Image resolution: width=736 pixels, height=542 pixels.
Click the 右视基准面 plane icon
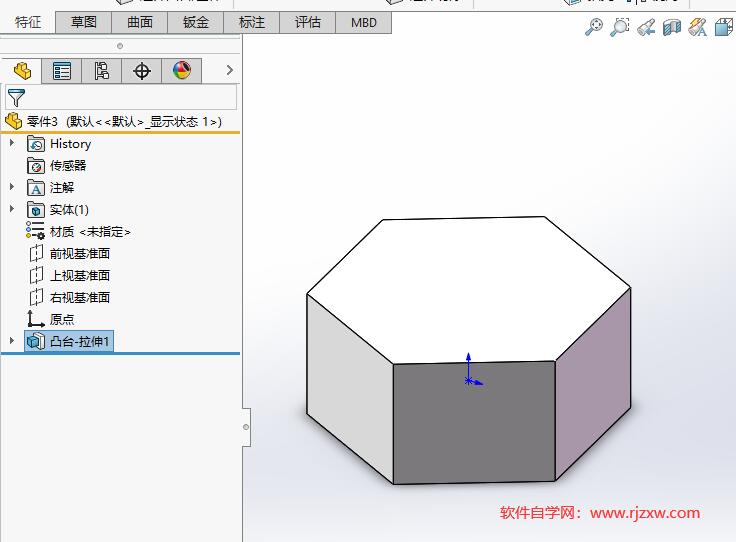pos(36,298)
